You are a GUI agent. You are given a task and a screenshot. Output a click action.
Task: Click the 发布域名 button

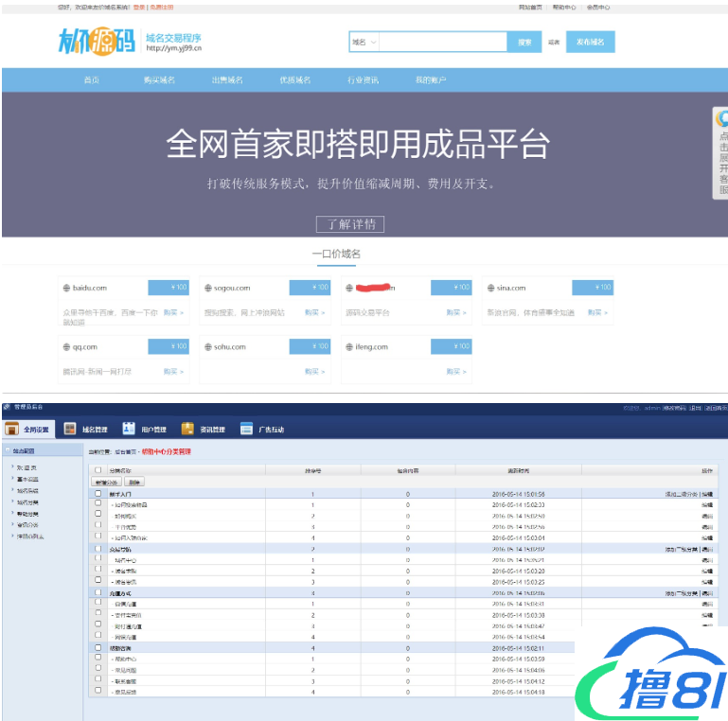coord(591,42)
